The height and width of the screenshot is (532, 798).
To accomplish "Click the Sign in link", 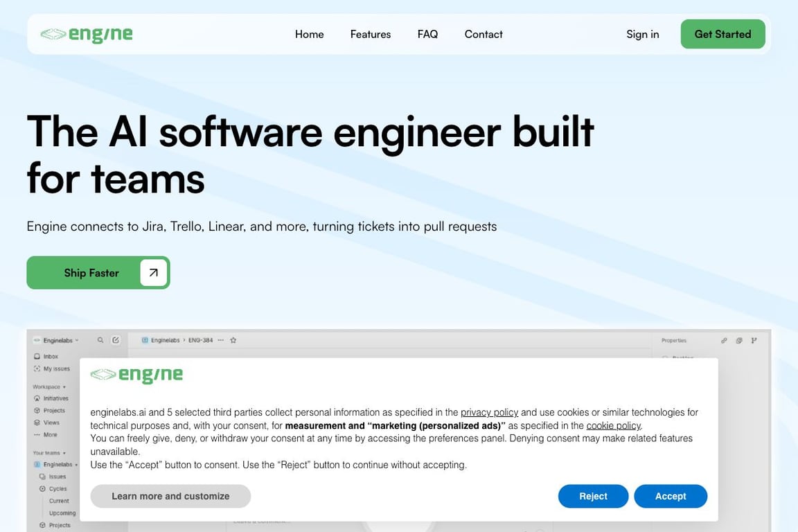I will click(x=643, y=34).
